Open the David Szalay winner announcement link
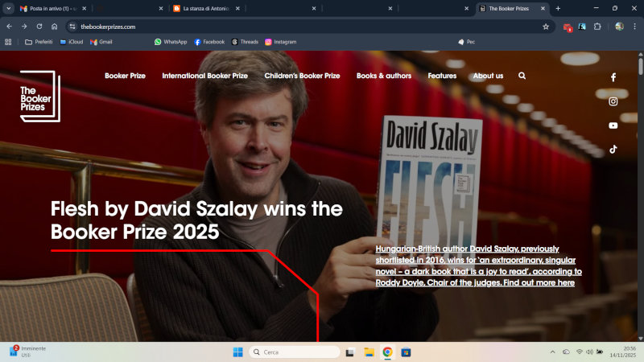 478,265
